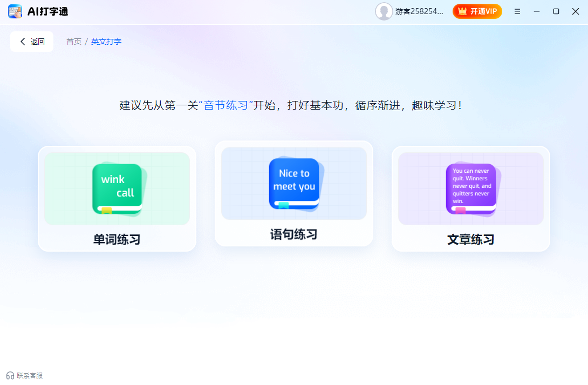Viewport: 588px width, 385px height.
Task: Click the blue 音节练习 link in the tip
Action: (x=226, y=105)
